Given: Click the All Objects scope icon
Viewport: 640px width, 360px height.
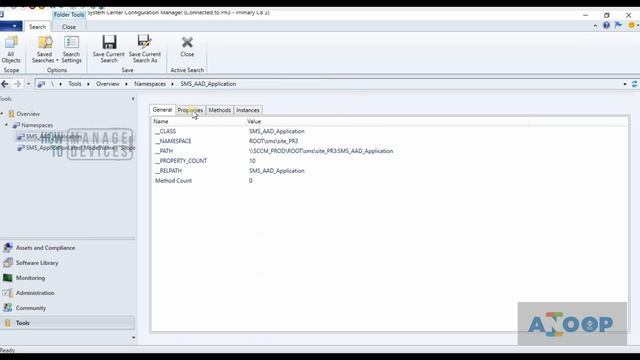Looking at the screenshot, I should pos(11,49).
